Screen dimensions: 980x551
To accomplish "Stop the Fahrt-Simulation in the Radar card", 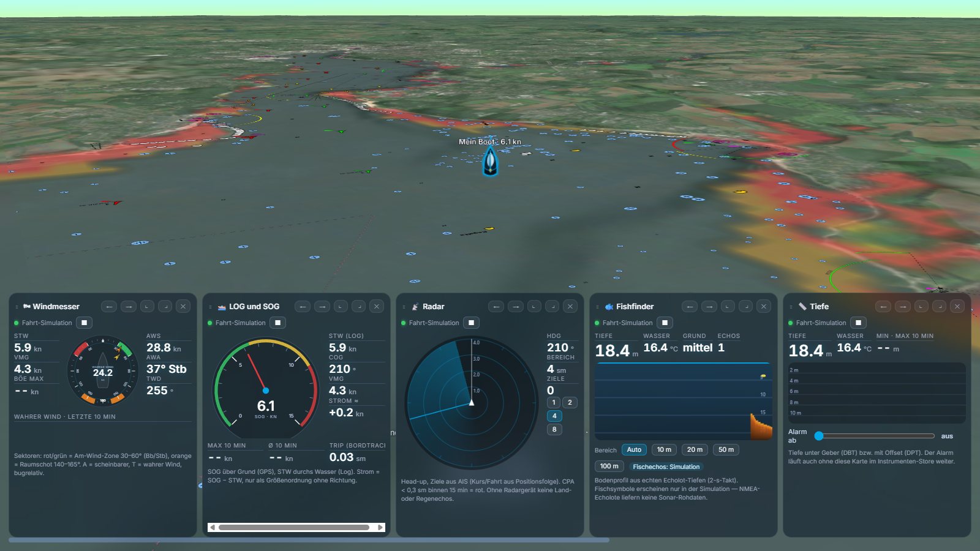I will pyautogui.click(x=472, y=323).
